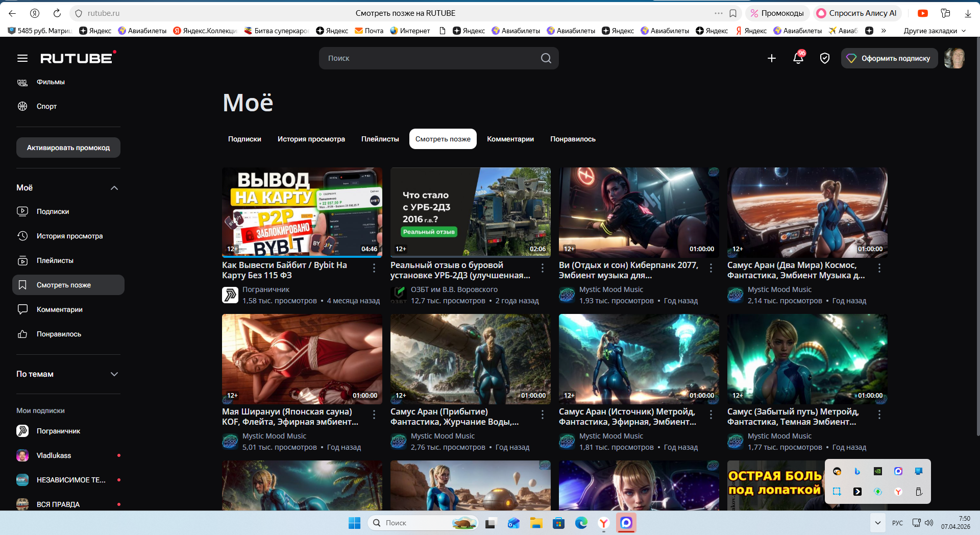Click Оформить подписку button
The image size is (980, 535).
click(889, 58)
